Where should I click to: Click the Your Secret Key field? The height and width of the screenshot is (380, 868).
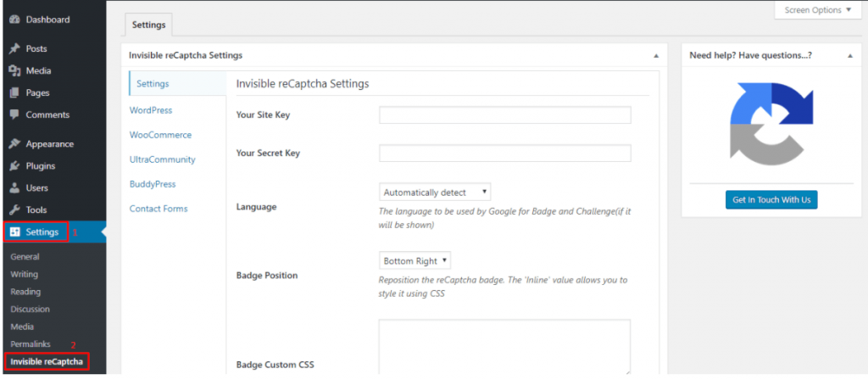point(505,154)
